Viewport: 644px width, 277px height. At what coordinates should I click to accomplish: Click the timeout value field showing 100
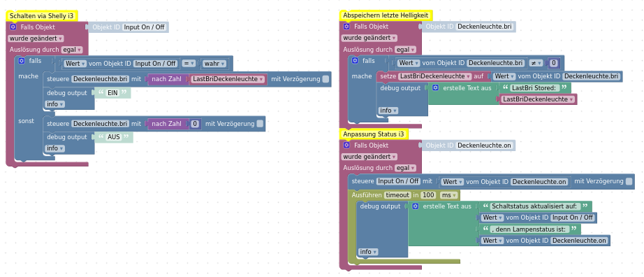coord(429,195)
